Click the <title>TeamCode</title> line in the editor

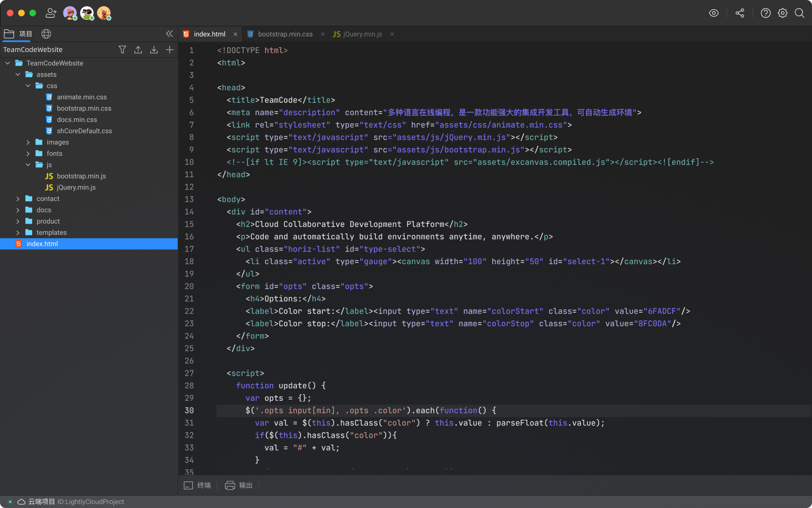[x=281, y=100]
